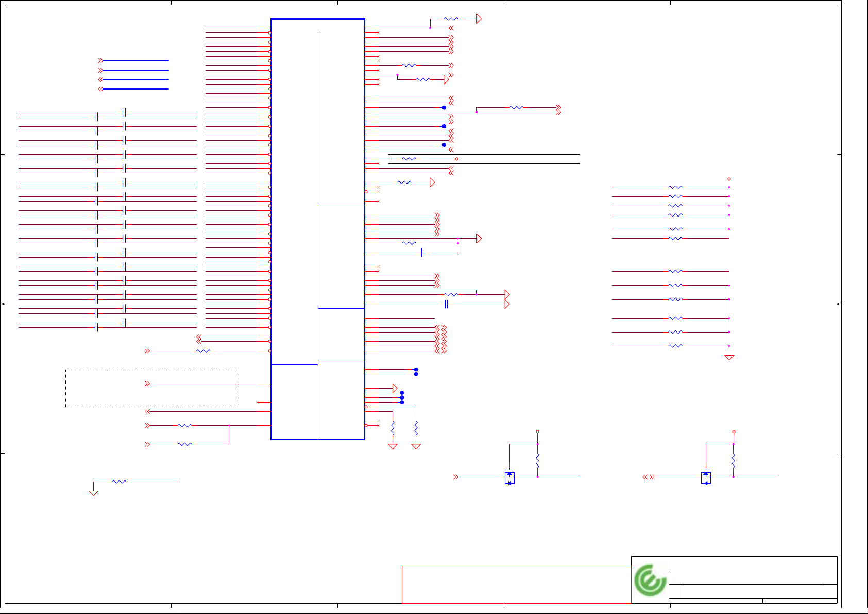Select the pull-up resistor above the right MOSFET circuit
Viewport: 868px width, 614px height.
coord(734,460)
